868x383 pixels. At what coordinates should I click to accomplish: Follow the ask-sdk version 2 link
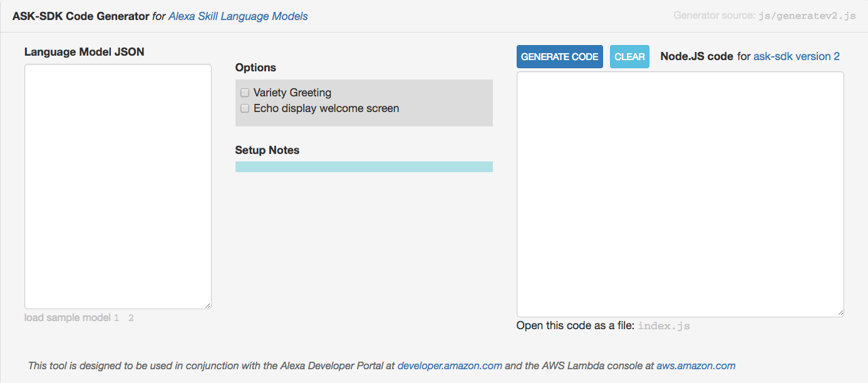[x=796, y=56]
